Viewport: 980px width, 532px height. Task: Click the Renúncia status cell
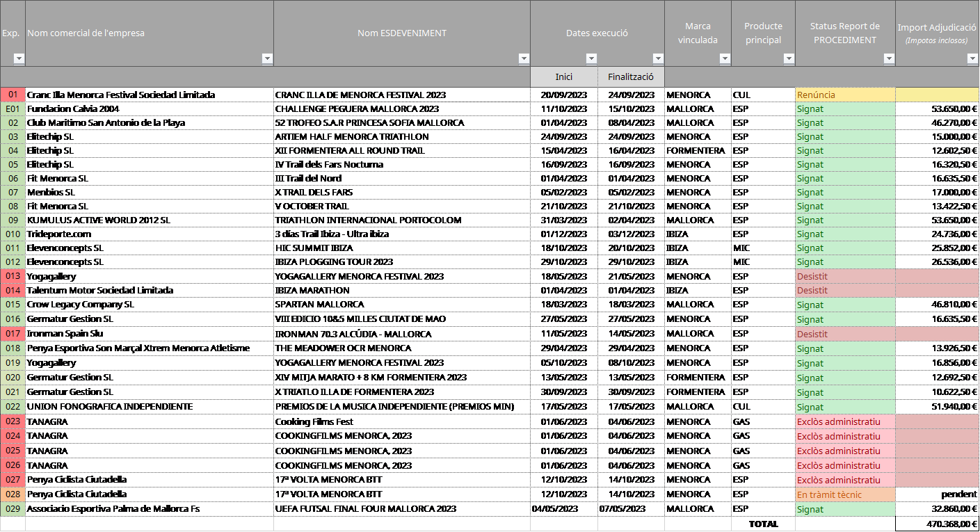(844, 95)
